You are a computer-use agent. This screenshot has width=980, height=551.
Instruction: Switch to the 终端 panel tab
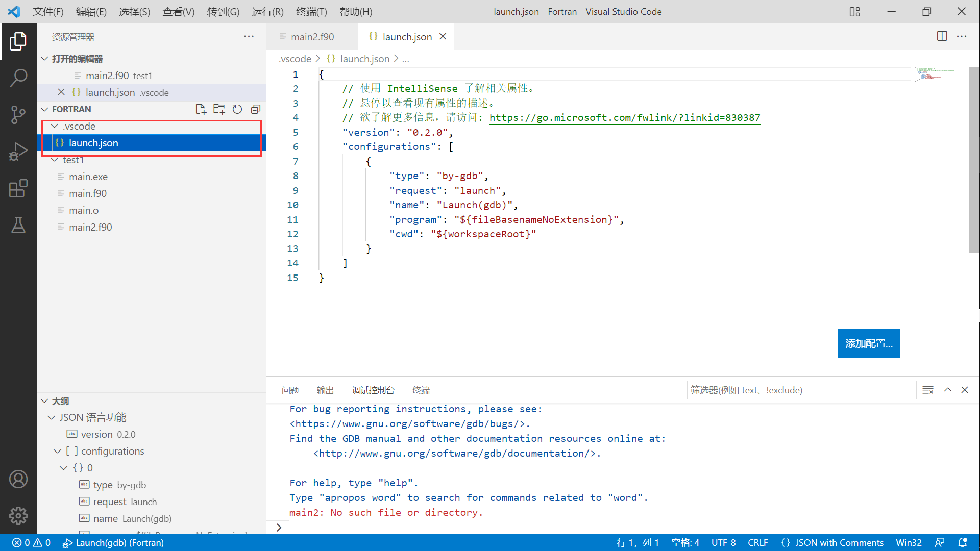[421, 390]
